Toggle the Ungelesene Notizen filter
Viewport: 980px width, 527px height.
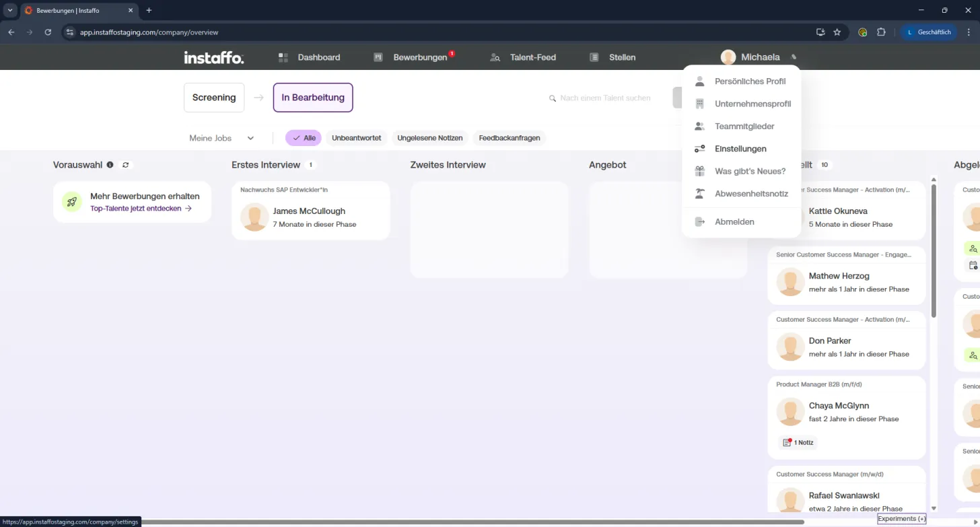(x=430, y=138)
